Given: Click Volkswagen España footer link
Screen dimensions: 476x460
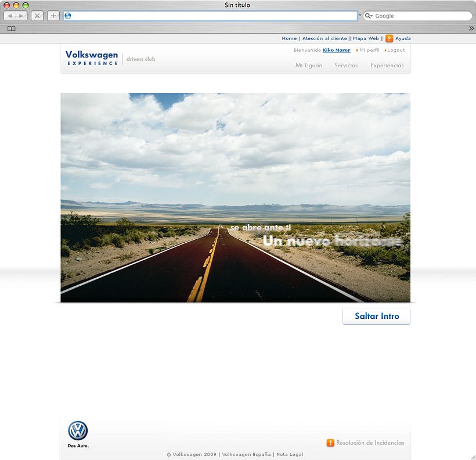Looking at the screenshot, I should 246,454.
